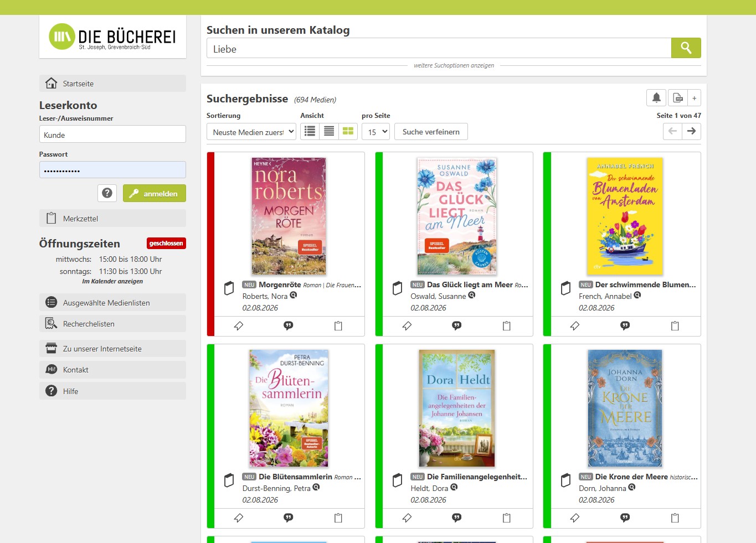Click comment icon under Der schwimmende Blumenladen
The height and width of the screenshot is (543, 756).
[x=625, y=325]
